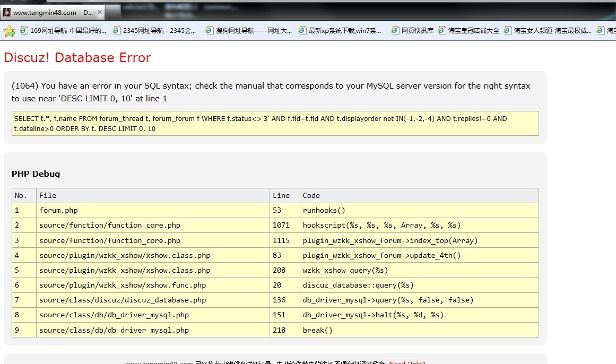Click the 最新xp系统下载 bookmark page icon

pos(302,30)
